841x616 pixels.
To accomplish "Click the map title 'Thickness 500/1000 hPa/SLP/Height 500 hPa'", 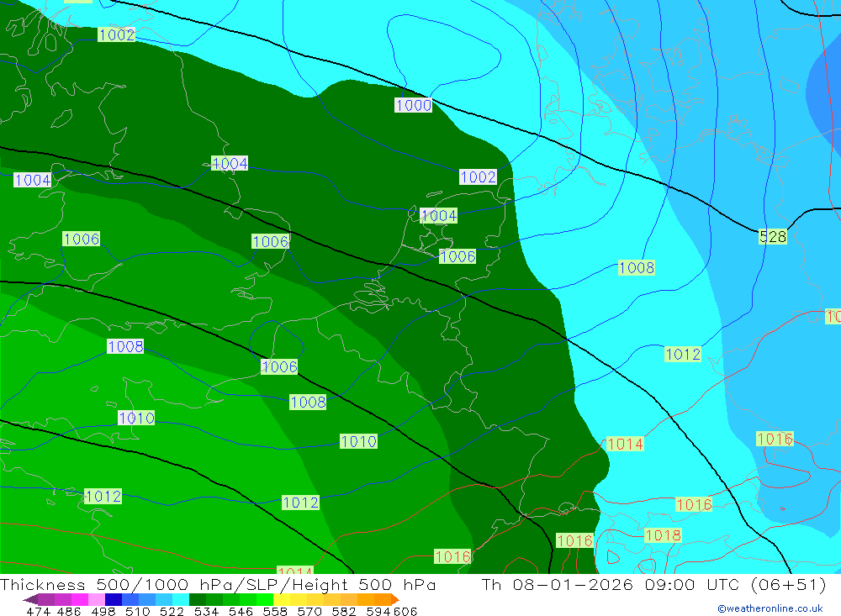I will click(218, 584).
